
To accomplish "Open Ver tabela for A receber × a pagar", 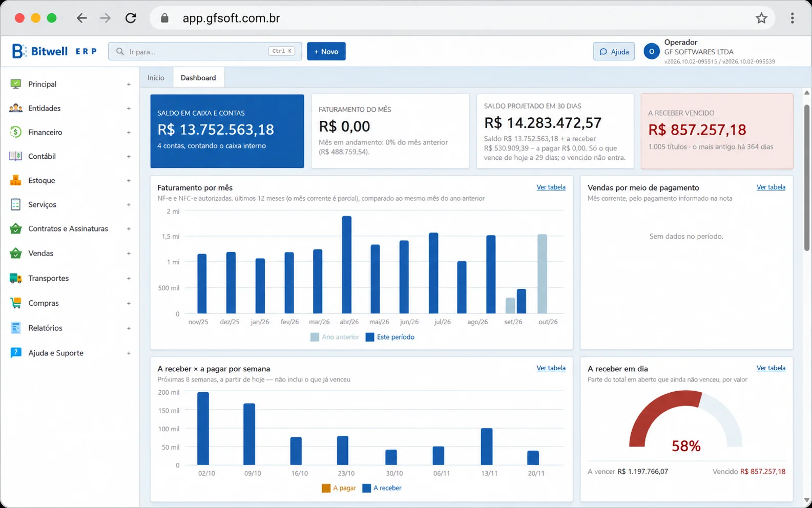I will coord(551,368).
